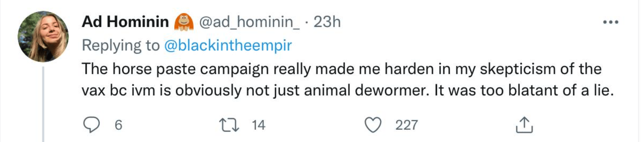The height and width of the screenshot is (142, 644).
Task: Click the 23h timestamp
Action: [327, 22]
